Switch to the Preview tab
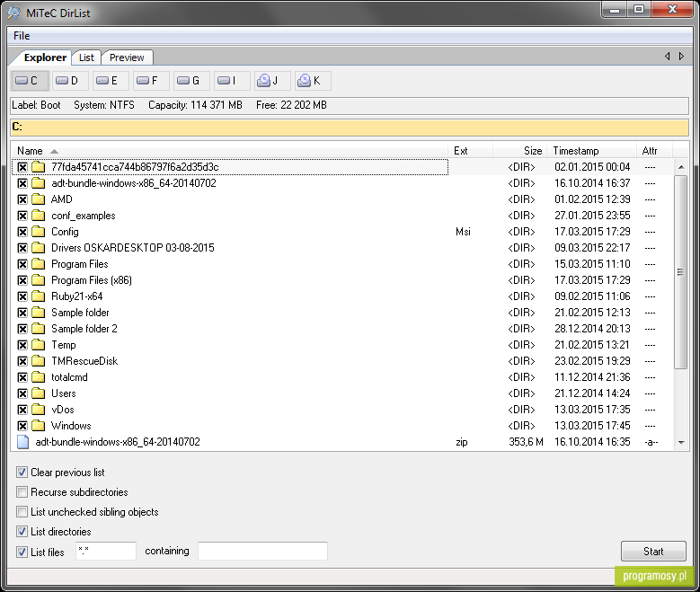 (127, 57)
